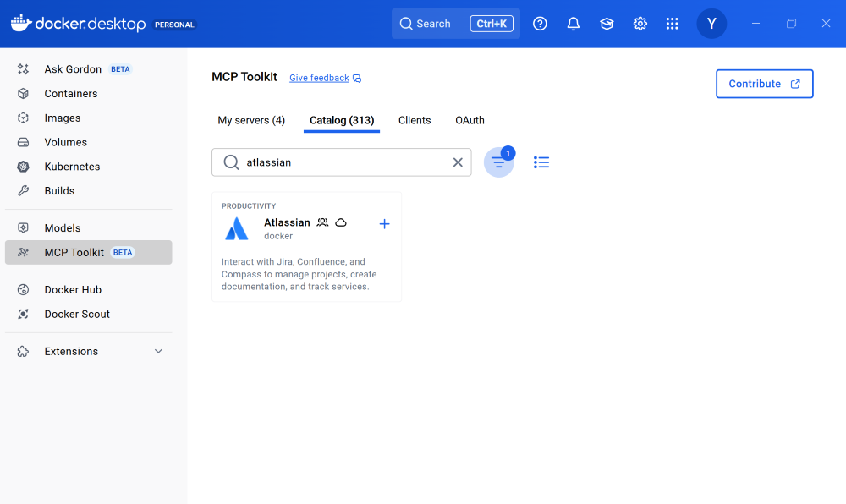The width and height of the screenshot is (846, 504).
Task: Switch to the My servers tab
Action: (251, 120)
